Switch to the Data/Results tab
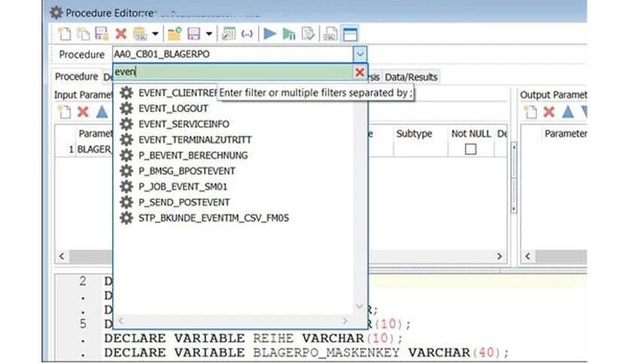The width and height of the screenshot is (629, 364). pos(411,77)
